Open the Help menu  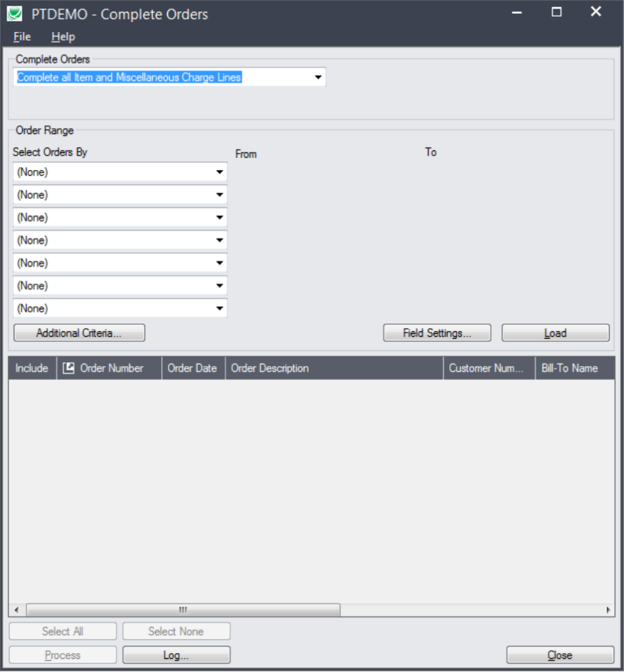tap(63, 37)
